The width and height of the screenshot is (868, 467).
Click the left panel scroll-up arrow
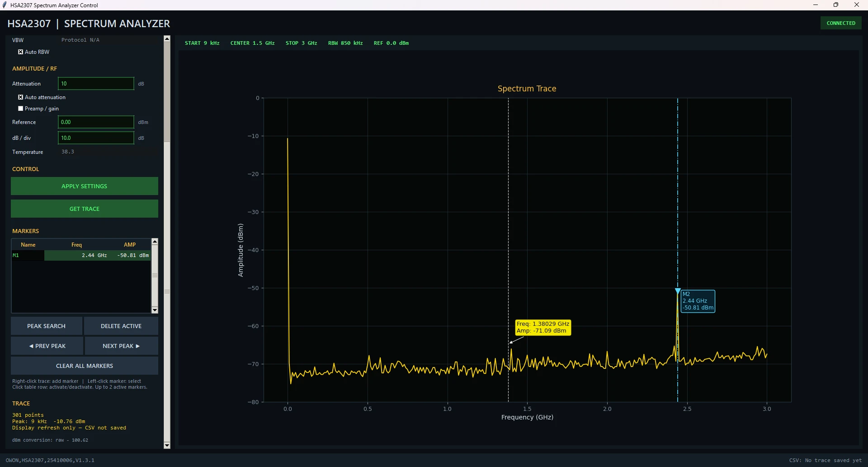point(167,38)
